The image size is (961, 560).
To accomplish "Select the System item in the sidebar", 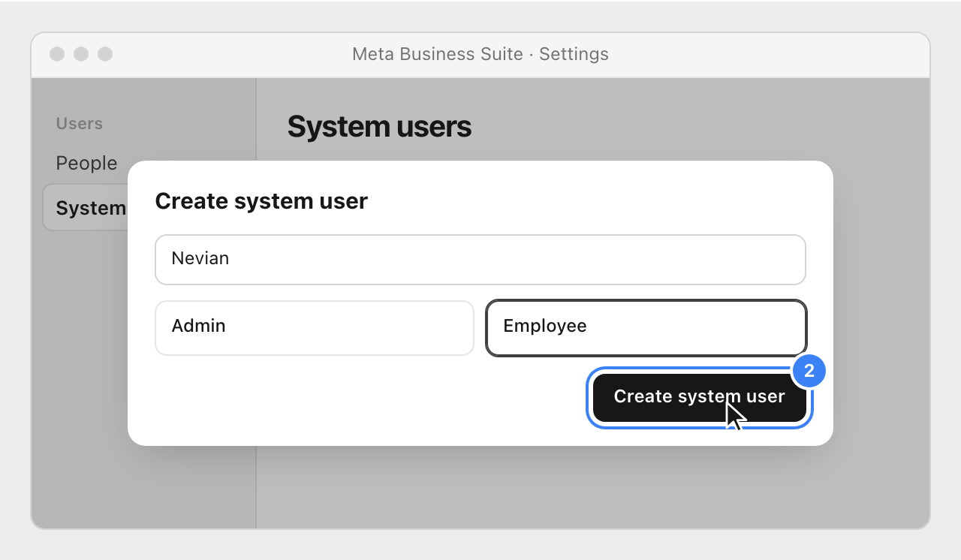I will 86,208.
